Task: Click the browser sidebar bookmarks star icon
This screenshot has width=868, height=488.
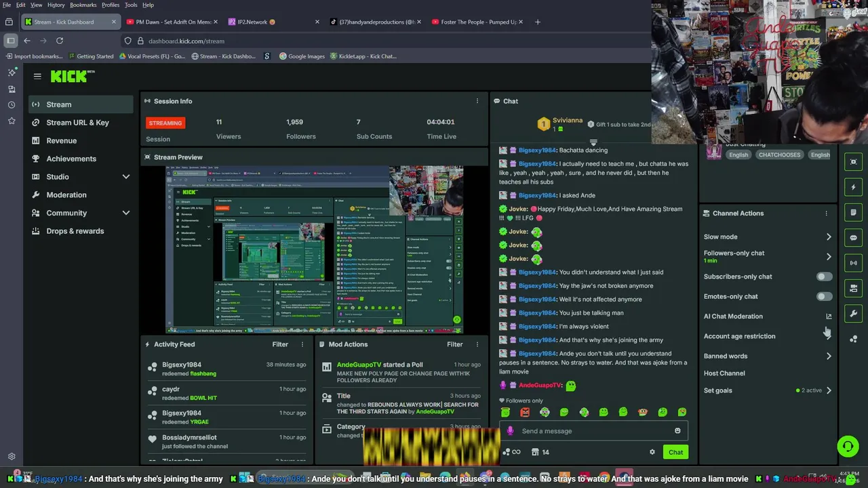Action: pyautogui.click(x=12, y=121)
